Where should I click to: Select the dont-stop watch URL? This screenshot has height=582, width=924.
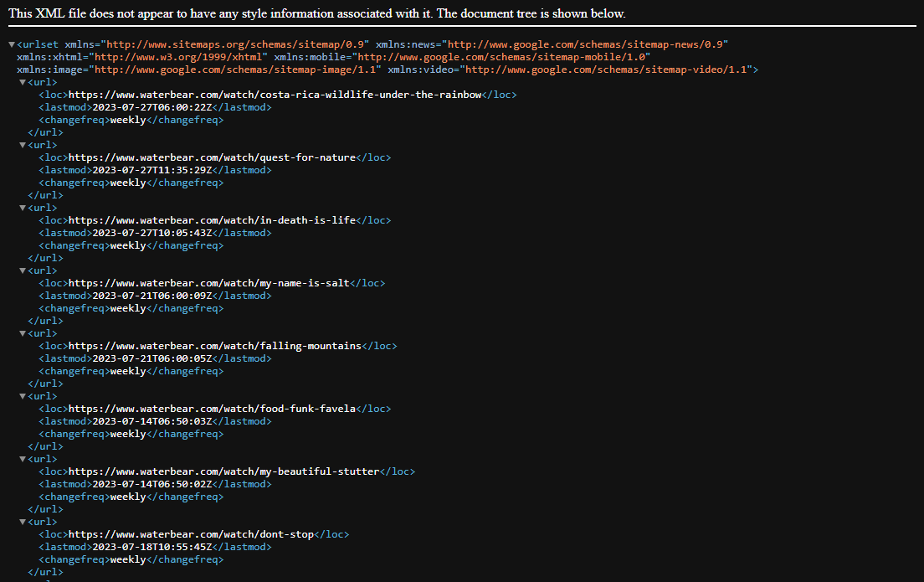tap(192, 533)
